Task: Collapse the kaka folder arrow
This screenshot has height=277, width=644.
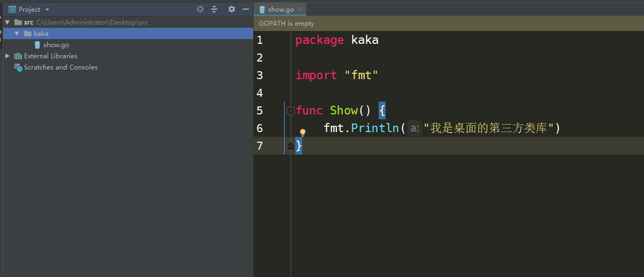Action: (17, 33)
